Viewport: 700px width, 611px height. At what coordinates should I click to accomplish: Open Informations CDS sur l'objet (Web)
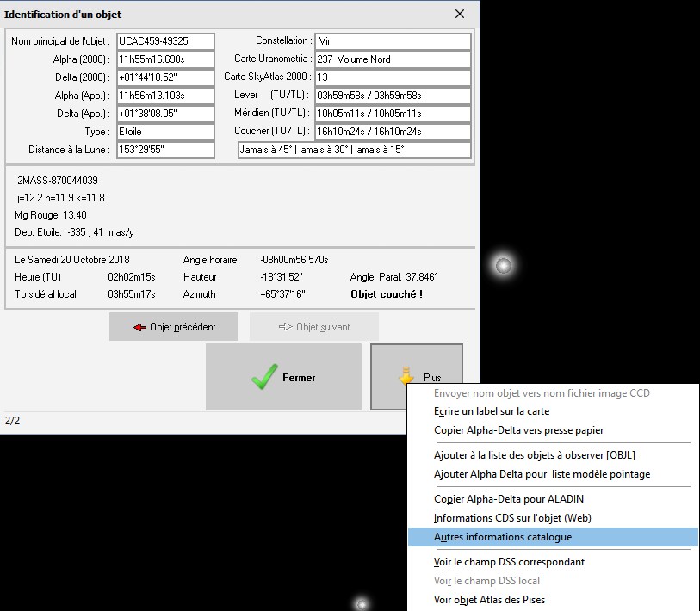click(x=512, y=518)
